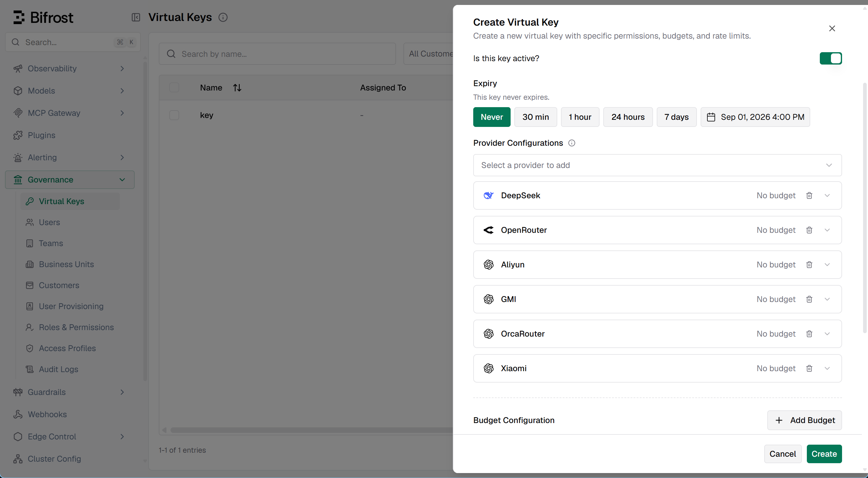Click the User Provisioning icon

coord(30,307)
